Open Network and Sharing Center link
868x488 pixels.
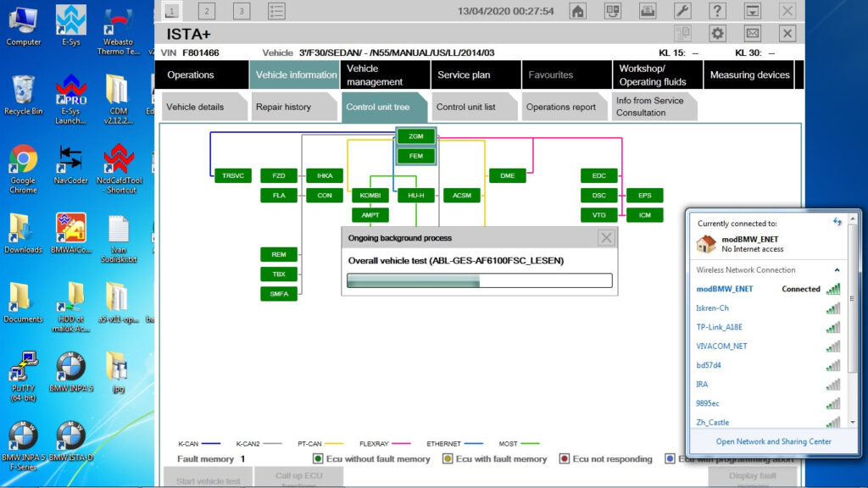click(x=773, y=441)
